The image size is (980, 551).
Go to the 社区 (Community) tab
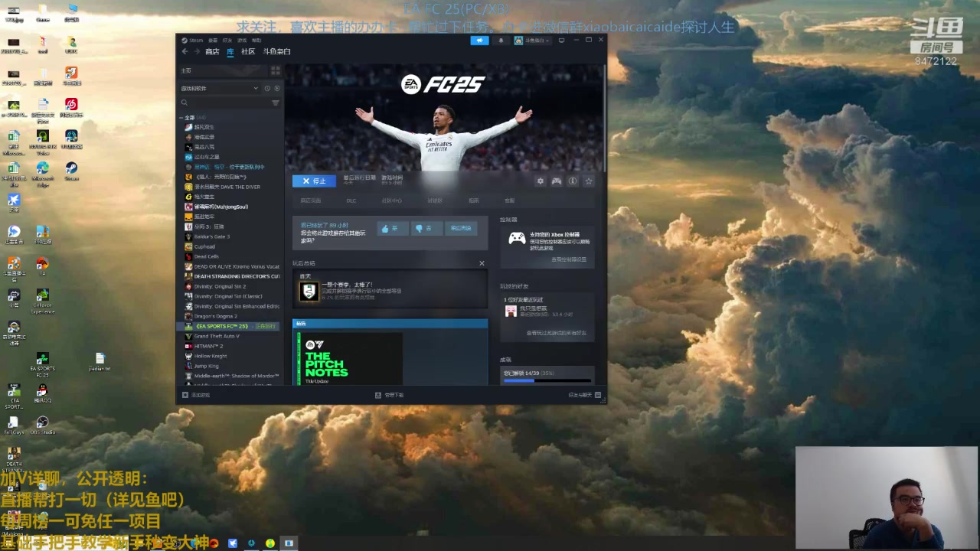248,51
